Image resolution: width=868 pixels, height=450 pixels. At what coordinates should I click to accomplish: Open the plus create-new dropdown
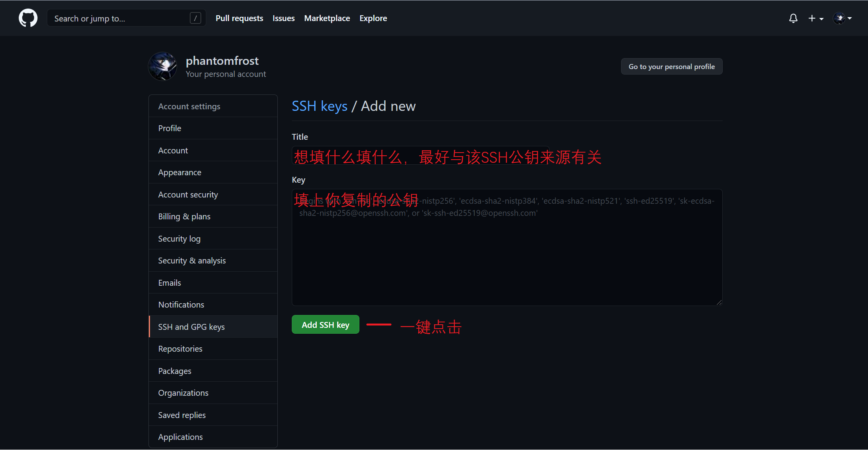pos(816,18)
